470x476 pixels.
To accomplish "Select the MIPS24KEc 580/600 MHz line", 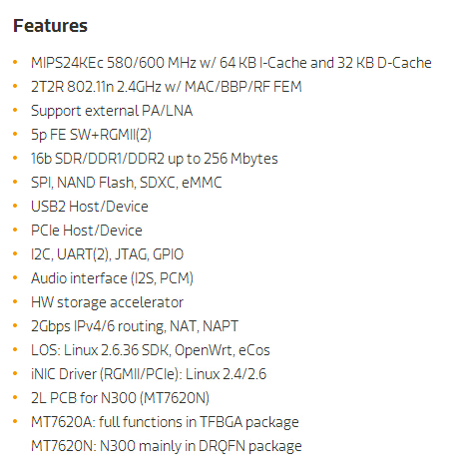I will pos(232,63).
